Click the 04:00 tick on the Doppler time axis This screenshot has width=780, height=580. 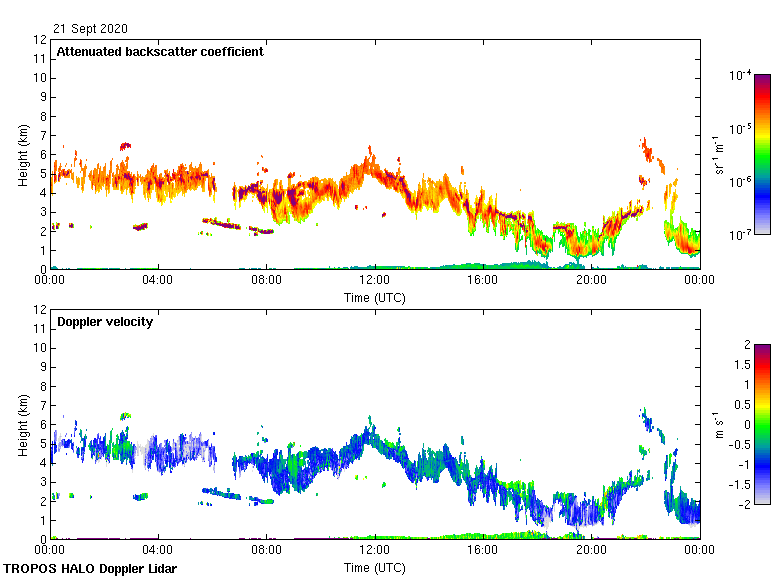[x=158, y=550]
